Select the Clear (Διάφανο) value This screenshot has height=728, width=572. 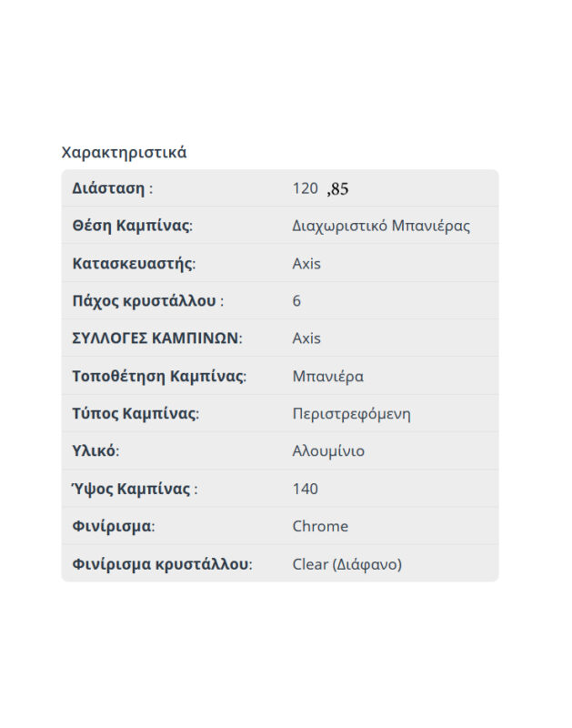point(346,564)
